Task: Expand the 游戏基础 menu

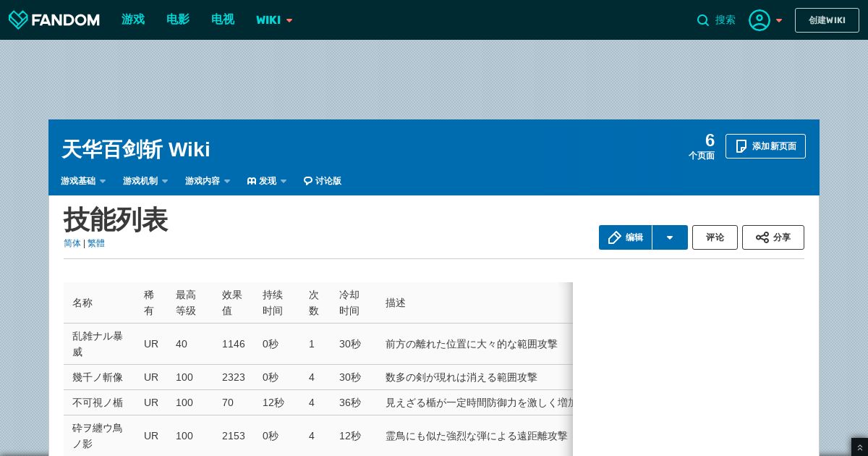Action: (83, 181)
